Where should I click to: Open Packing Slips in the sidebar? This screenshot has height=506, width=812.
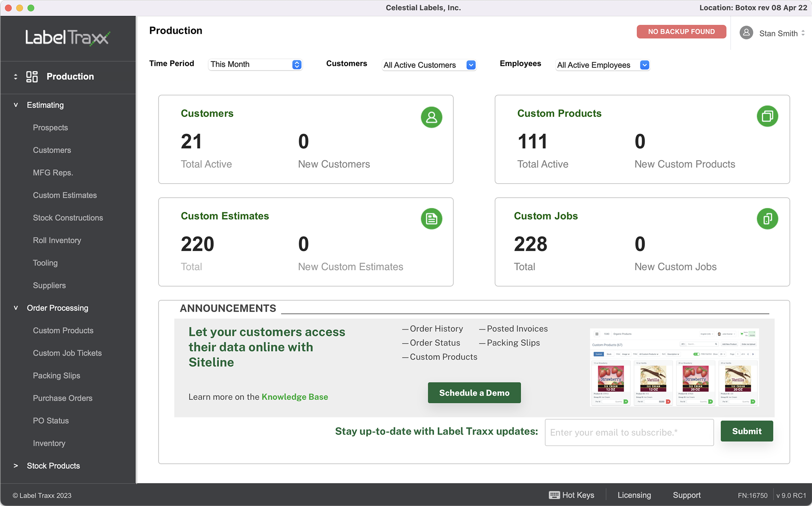(x=56, y=376)
